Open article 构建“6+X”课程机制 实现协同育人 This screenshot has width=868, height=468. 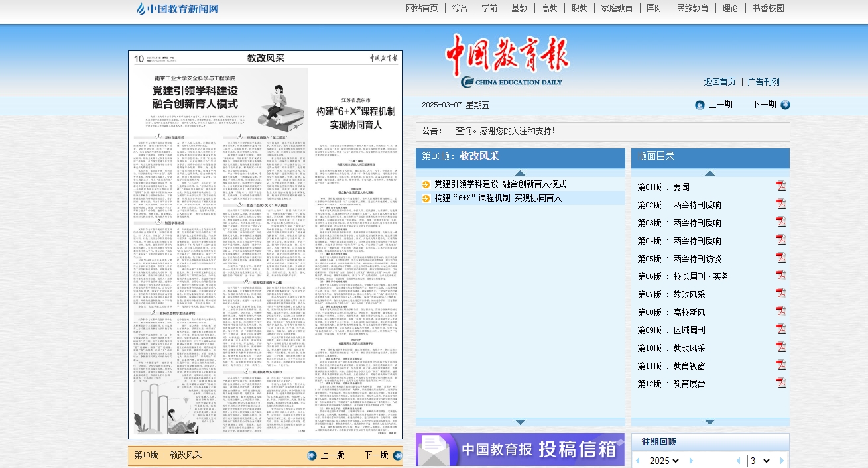click(x=498, y=198)
